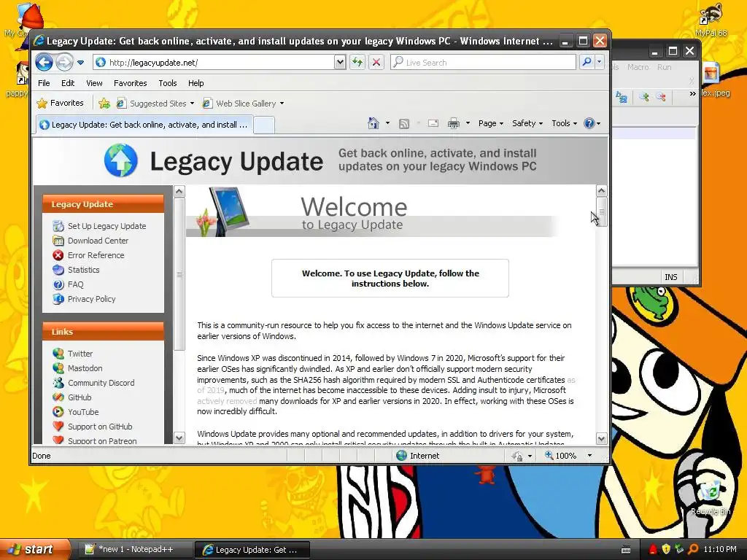Open the FAQ sidebar link

click(75, 284)
